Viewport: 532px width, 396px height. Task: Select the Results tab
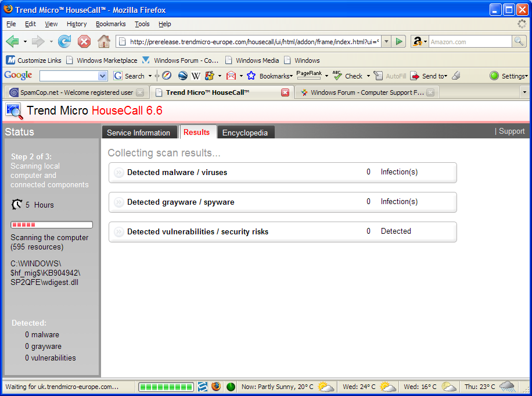click(197, 132)
